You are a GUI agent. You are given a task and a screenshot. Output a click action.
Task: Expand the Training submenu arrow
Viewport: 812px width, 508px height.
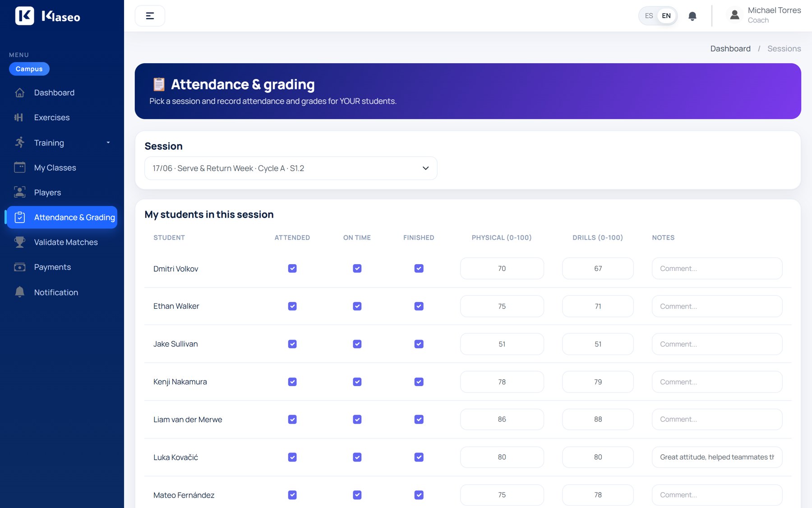[108, 143]
